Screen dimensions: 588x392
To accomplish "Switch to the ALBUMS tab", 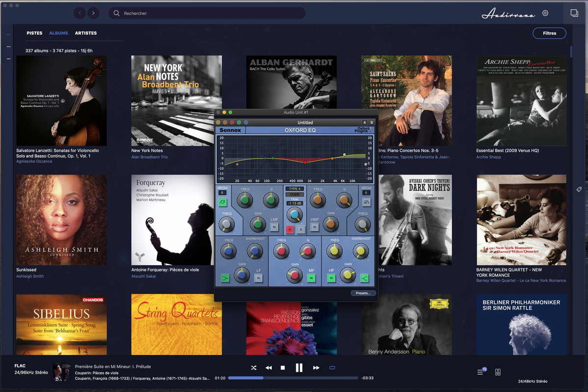I will [x=58, y=33].
